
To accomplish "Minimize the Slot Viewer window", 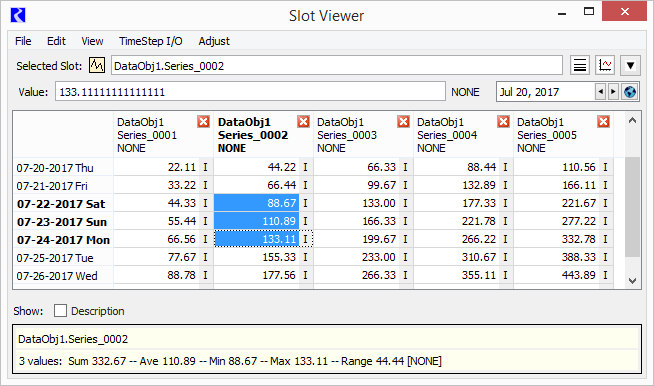I will coord(562,13).
